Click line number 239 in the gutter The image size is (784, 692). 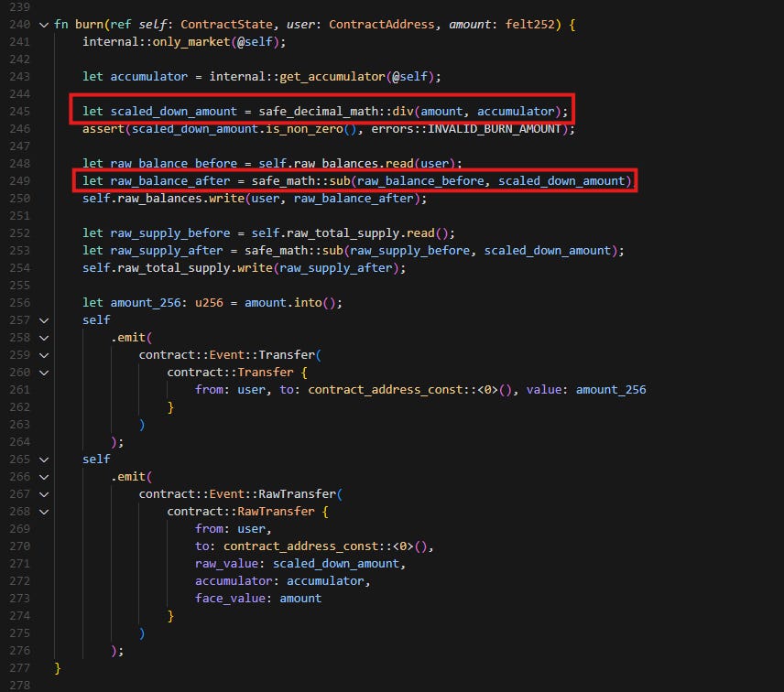(19, 7)
